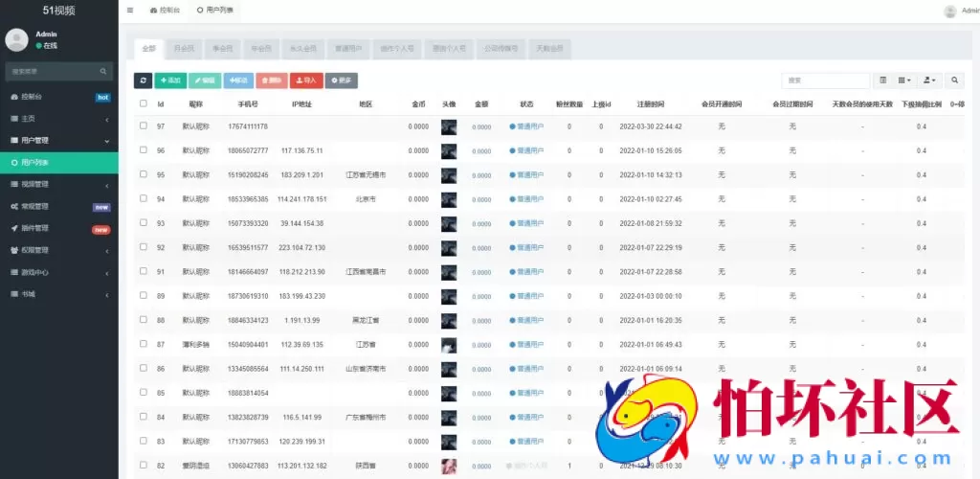Click the new badge next to 插件管理
Screen dimensions: 980x479
click(101, 230)
